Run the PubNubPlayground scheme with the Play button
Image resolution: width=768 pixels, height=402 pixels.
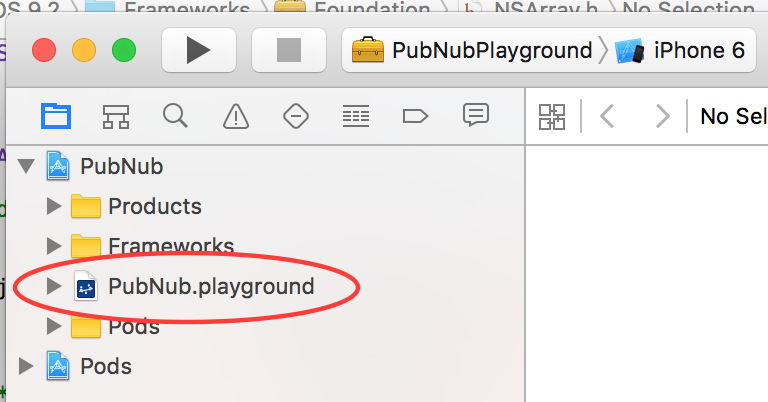point(198,50)
